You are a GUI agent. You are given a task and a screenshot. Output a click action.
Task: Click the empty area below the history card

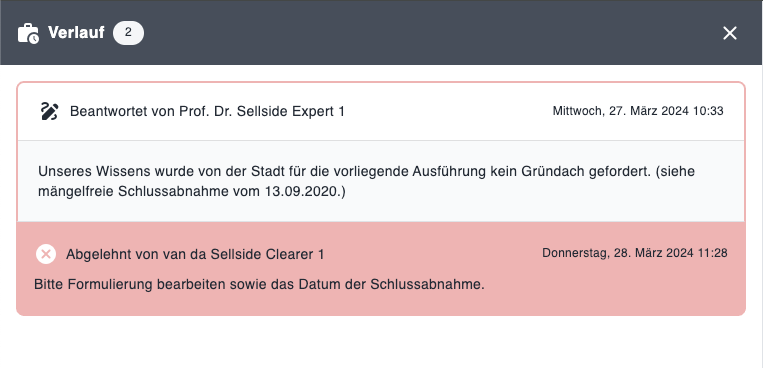point(381,341)
